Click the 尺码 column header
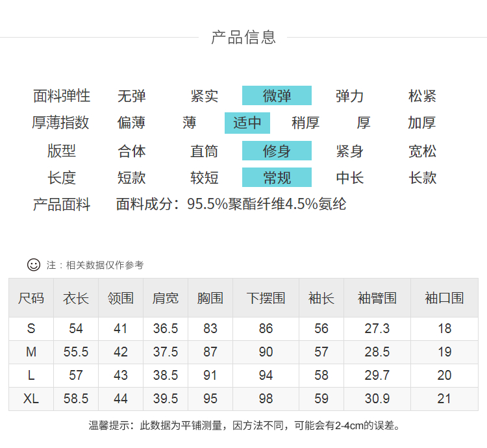Screen dimensions: 487x448 pyautogui.click(x=31, y=298)
